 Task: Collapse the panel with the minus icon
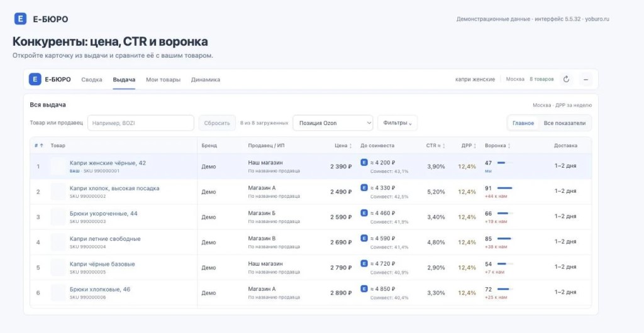586,79
